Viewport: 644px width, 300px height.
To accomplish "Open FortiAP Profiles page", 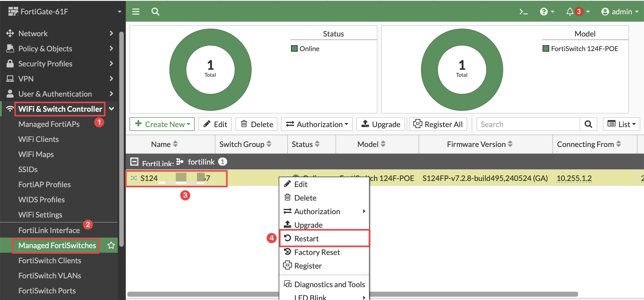I will click(45, 184).
